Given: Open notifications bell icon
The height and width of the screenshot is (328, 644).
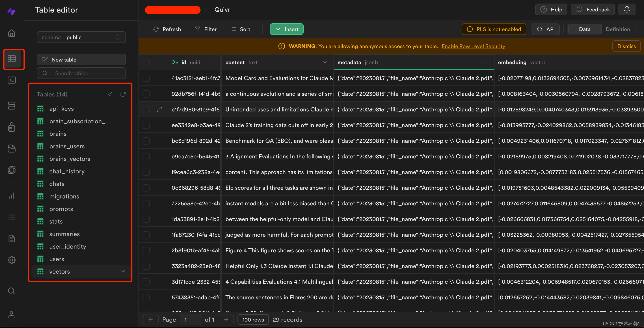Looking at the screenshot, I should coord(627,9).
